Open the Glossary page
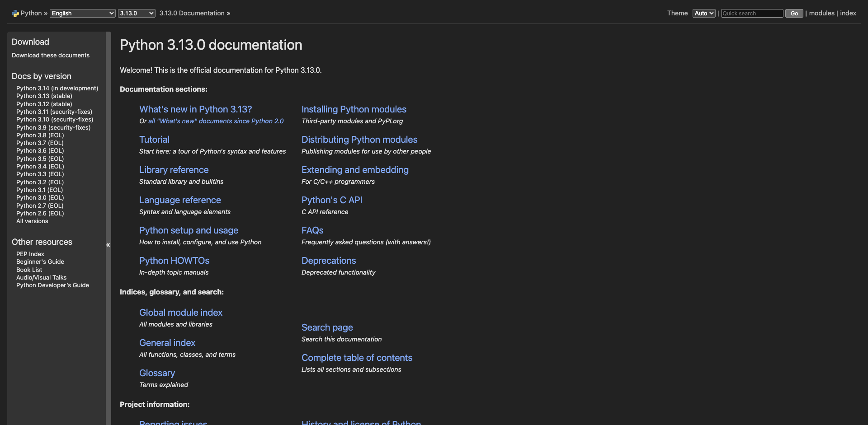 coord(157,373)
